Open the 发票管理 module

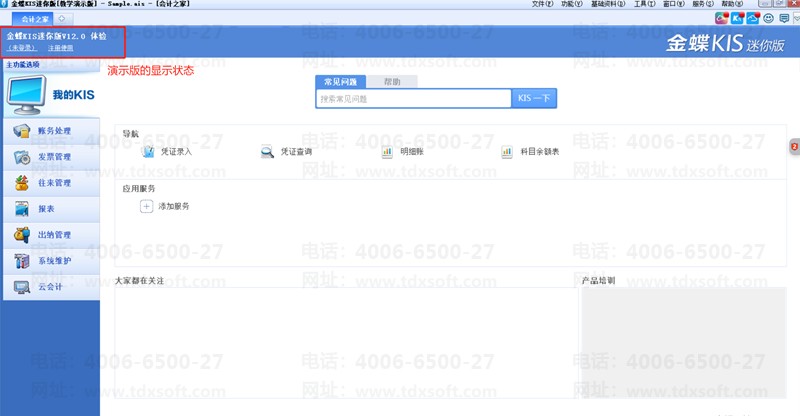(x=51, y=157)
